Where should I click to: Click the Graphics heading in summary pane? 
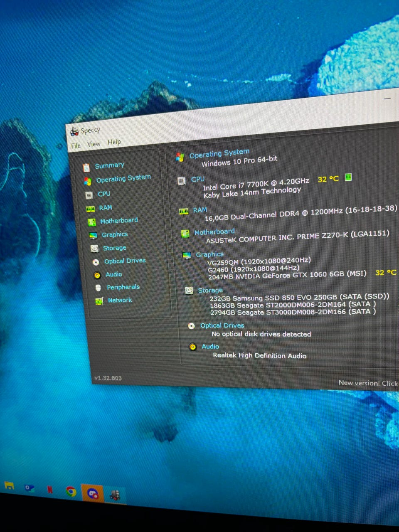pos(209,254)
